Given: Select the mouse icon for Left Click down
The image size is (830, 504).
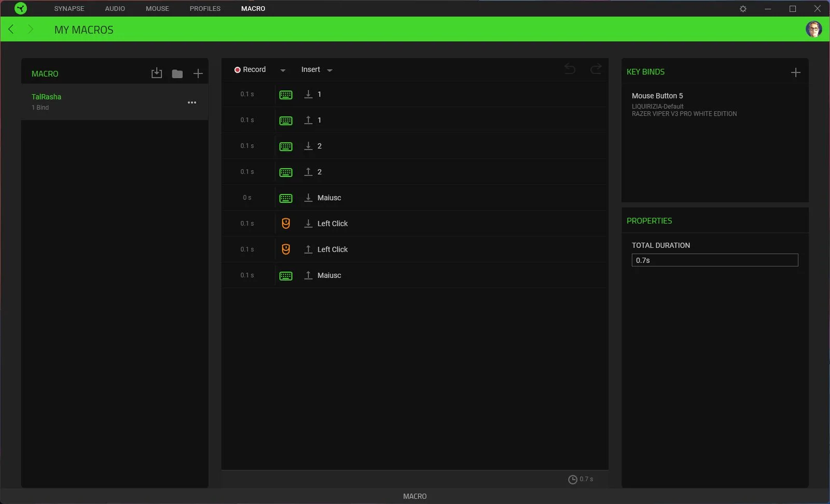Looking at the screenshot, I should [x=286, y=223].
